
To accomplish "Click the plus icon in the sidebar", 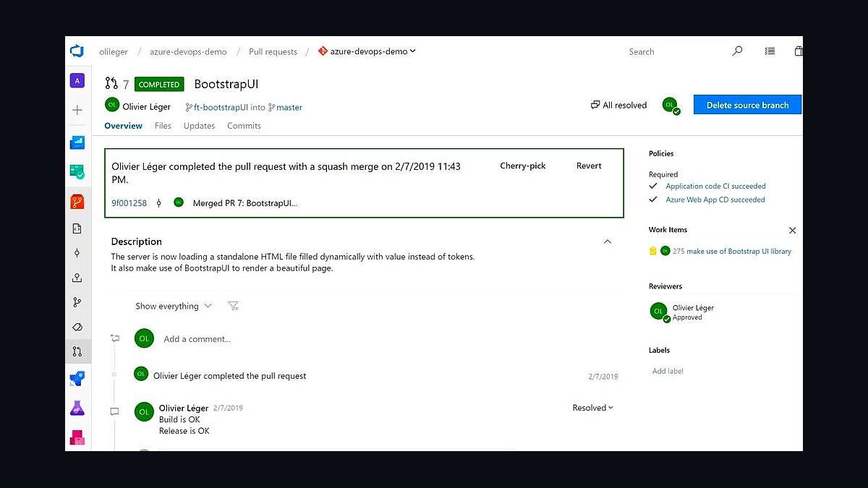I will (x=77, y=110).
